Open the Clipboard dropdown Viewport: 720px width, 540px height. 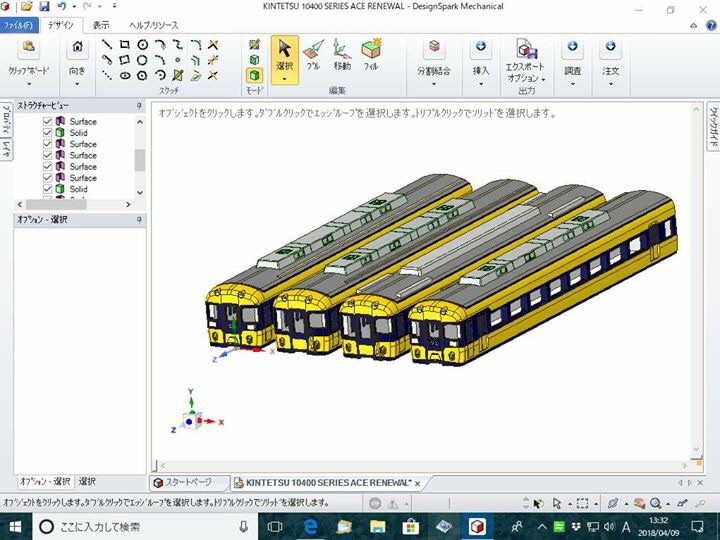pos(29,84)
